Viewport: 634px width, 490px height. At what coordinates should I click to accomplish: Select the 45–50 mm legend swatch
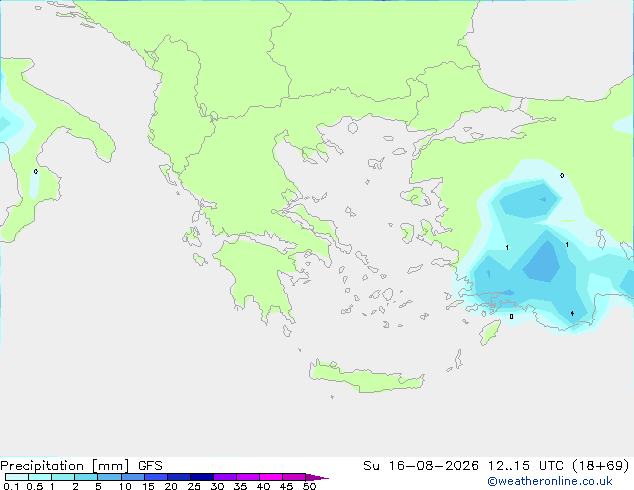294,477
